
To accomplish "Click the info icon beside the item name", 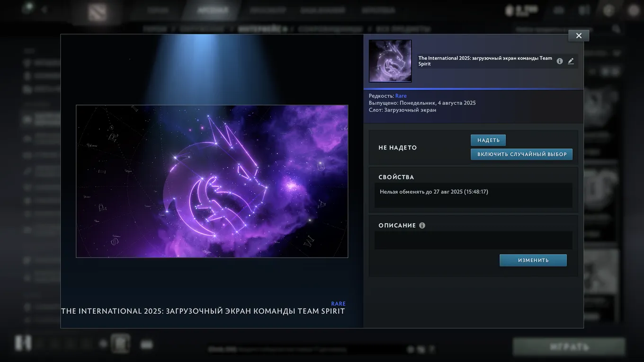I will [x=560, y=61].
